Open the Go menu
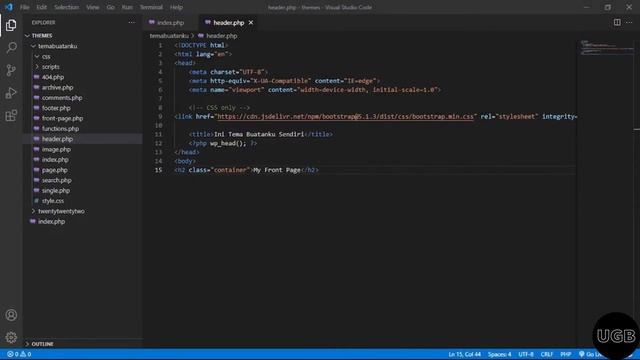Viewport: 640px width, 360px height. click(111, 7)
